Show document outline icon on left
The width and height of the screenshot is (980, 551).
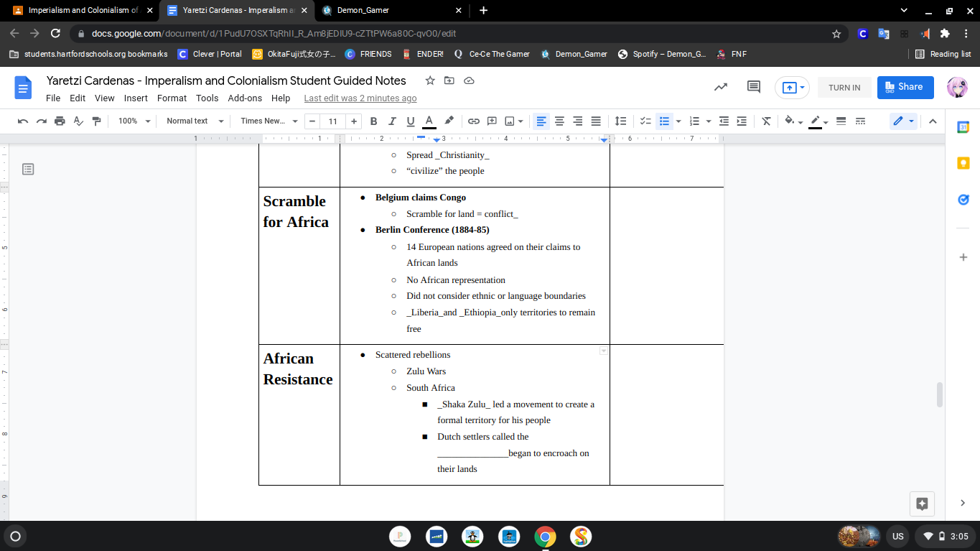point(28,170)
